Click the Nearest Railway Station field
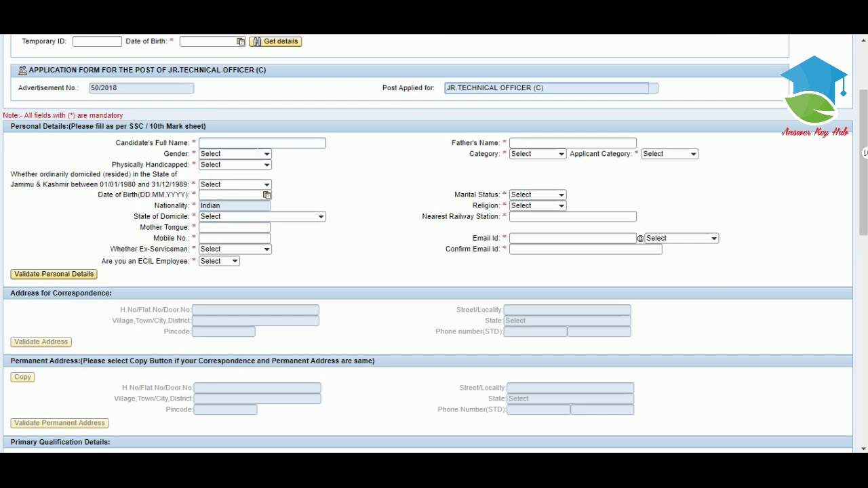868x488 pixels. click(x=572, y=217)
